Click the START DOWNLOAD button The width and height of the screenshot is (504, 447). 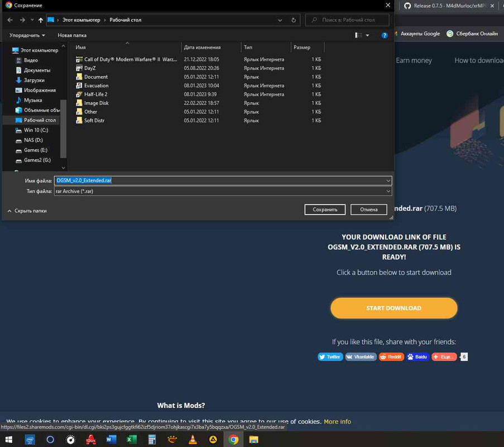[393, 308]
